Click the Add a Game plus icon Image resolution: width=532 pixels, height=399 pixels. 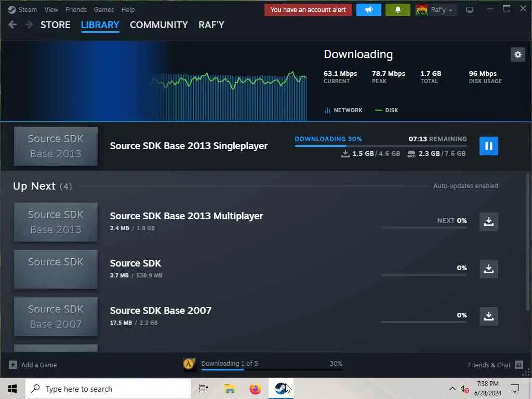pos(13,365)
